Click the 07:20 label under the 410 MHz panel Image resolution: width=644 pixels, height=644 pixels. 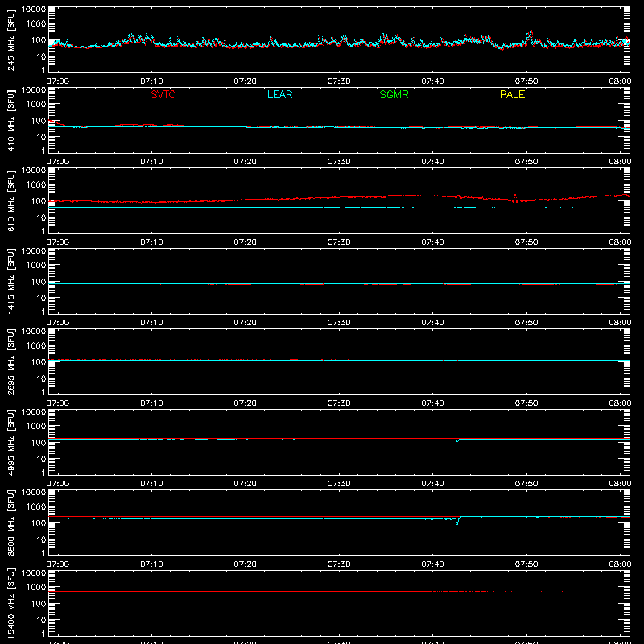tap(246, 162)
